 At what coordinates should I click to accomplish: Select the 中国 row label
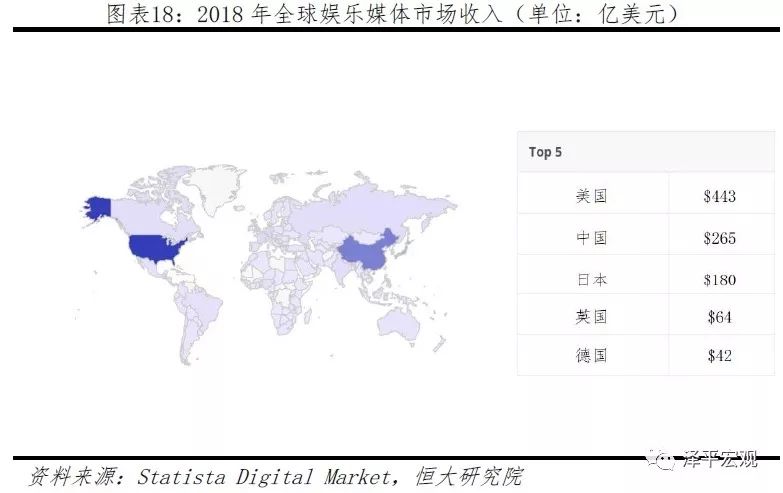coord(592,238)
